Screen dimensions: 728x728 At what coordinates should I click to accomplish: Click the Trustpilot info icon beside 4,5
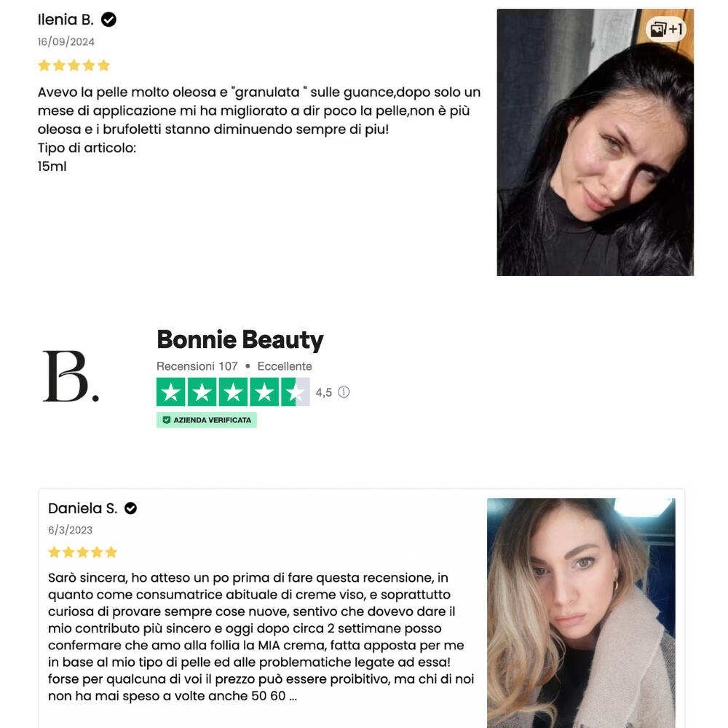pyautogui.click(x=344, y=392)
